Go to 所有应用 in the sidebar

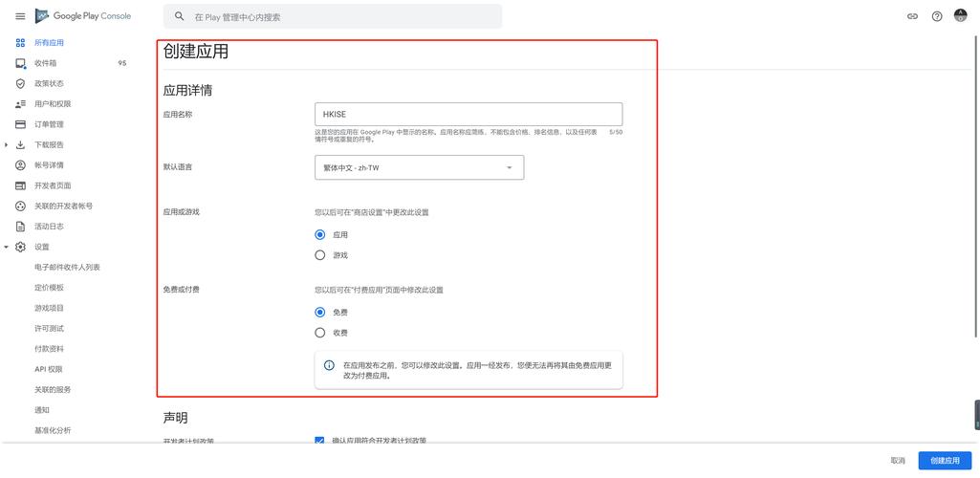tap(49, 43)
